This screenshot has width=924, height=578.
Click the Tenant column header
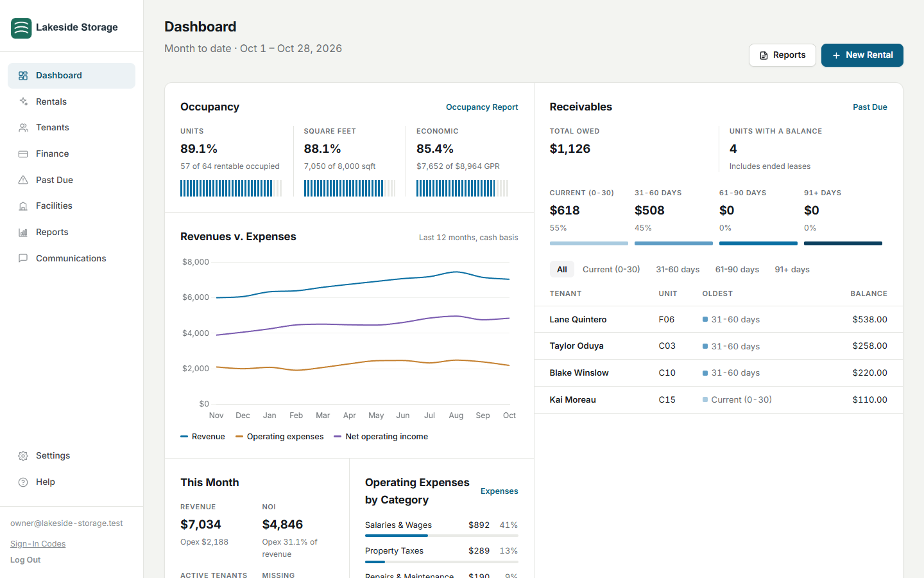tap(565, 293)
